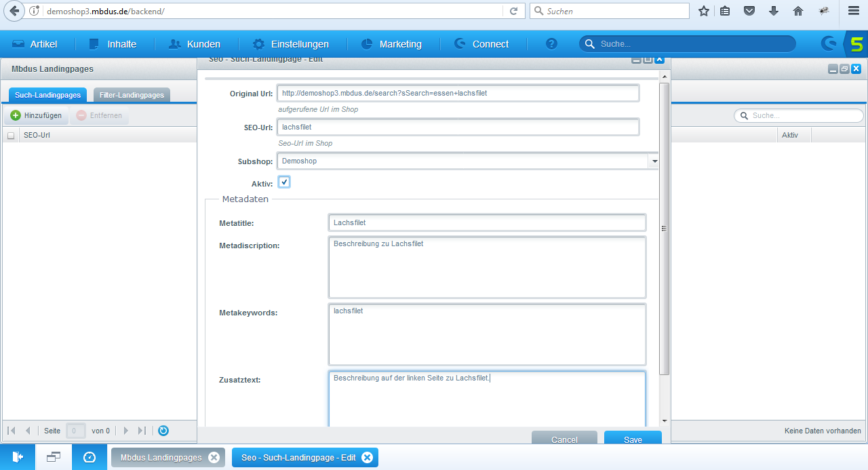Expand the Subshop dropdown
The height and width of the screenshot is (470, 868).
[x=654, y=161]
